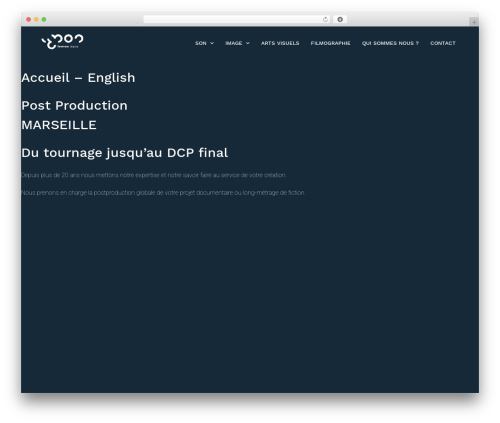Click the site logo in header
This screenshot has height=423, width=500.
[x=62, y=41]
